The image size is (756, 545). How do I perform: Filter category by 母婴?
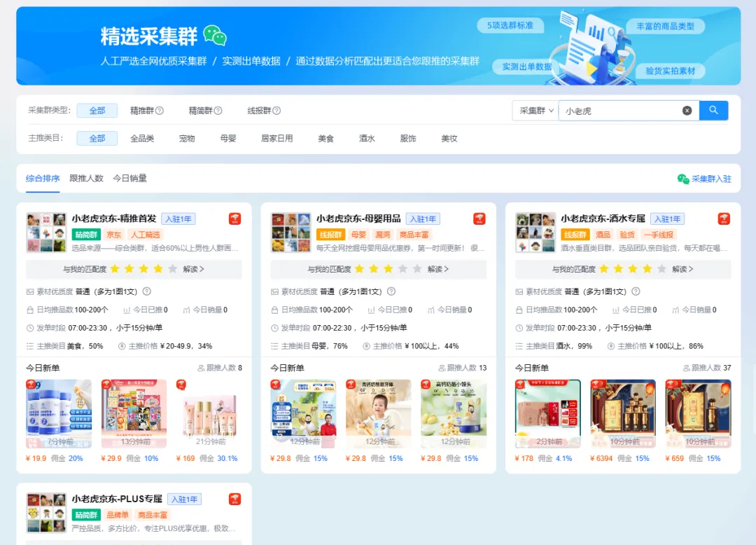pos(228,139)
